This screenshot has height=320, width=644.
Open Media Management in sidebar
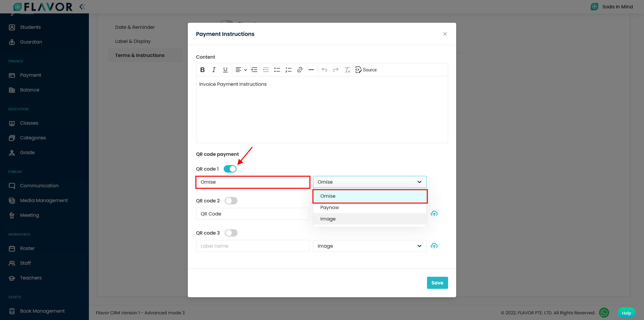coord(44,200)
